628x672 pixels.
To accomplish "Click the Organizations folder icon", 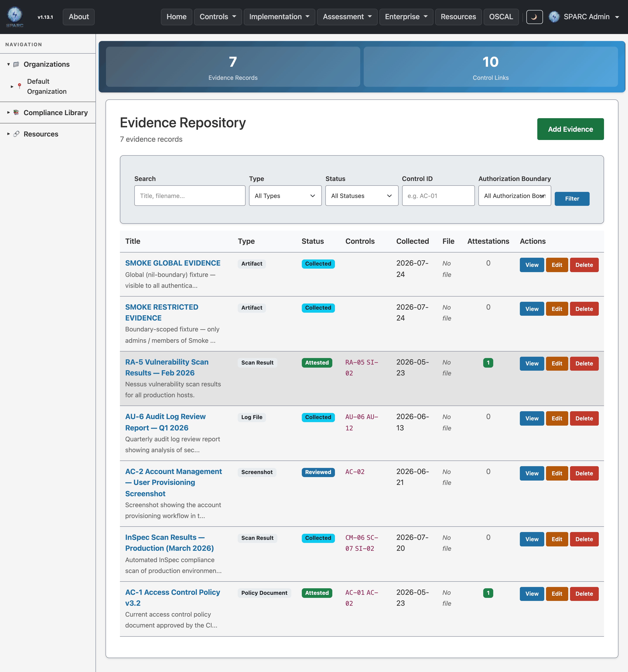I will (x=16, y=64).
